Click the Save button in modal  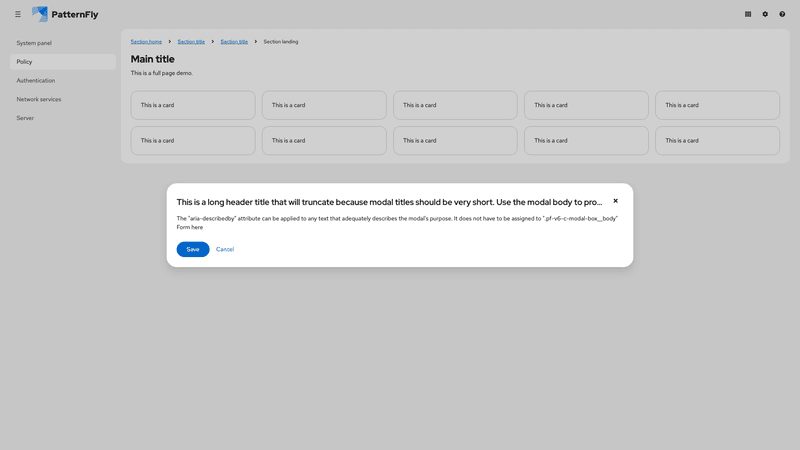pos(193,249)
